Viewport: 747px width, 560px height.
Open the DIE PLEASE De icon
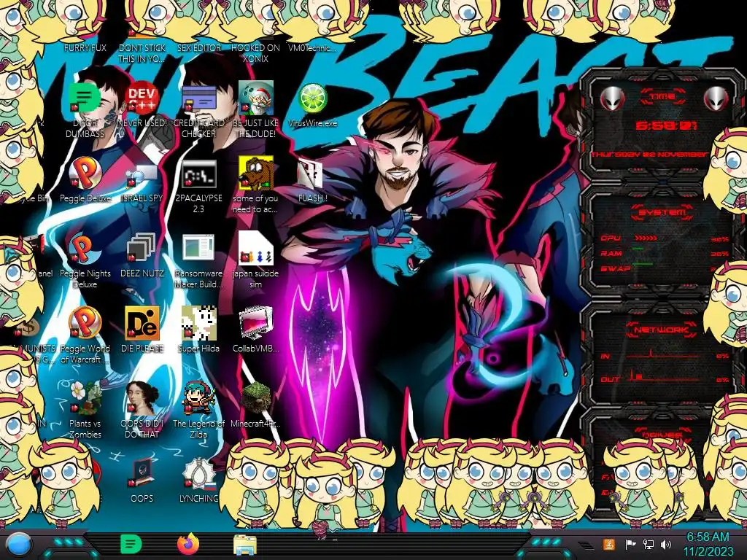tap(142, 323)
